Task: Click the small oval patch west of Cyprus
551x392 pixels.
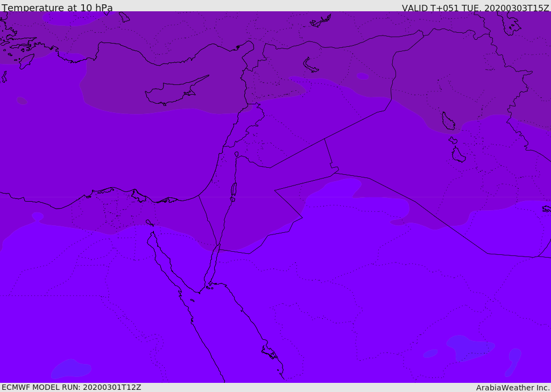Action: click(22, 101)
